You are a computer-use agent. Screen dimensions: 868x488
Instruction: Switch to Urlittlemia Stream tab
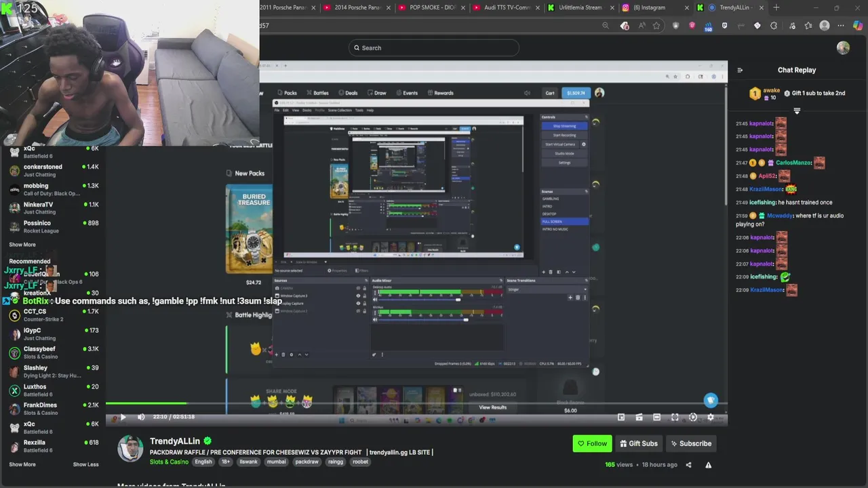point(580,7)
